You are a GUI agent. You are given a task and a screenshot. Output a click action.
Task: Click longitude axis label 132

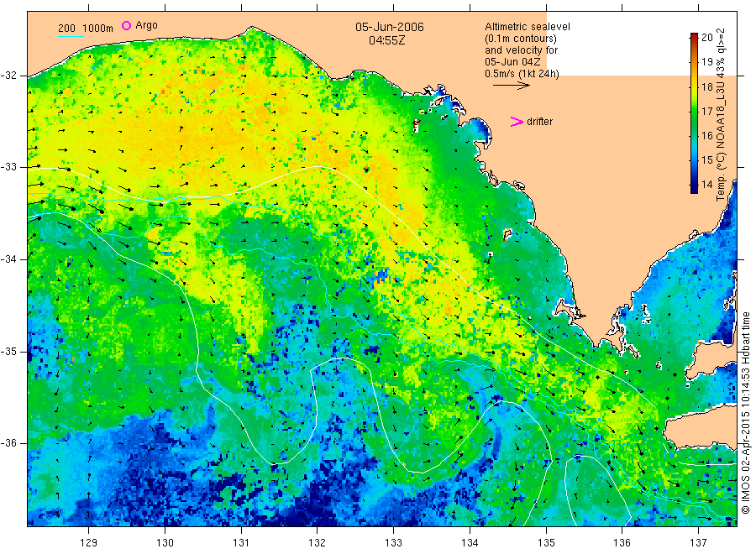pos(318,543)
